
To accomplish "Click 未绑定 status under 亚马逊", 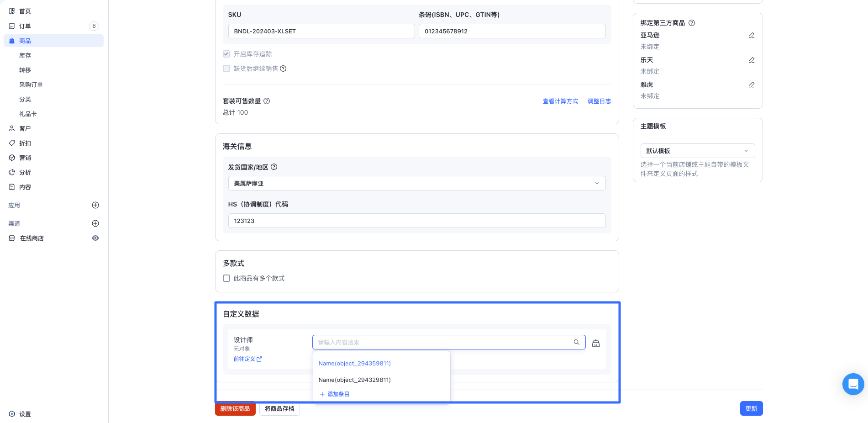I will click(650, 47).
